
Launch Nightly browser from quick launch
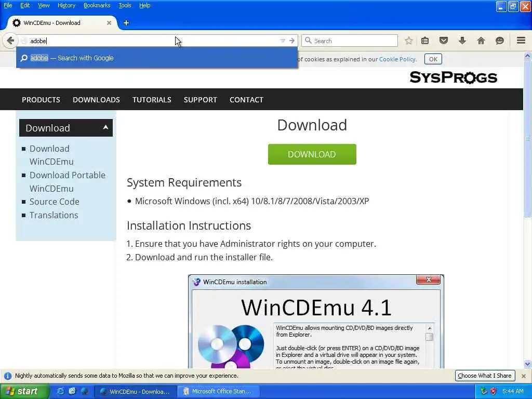point(84,391)
